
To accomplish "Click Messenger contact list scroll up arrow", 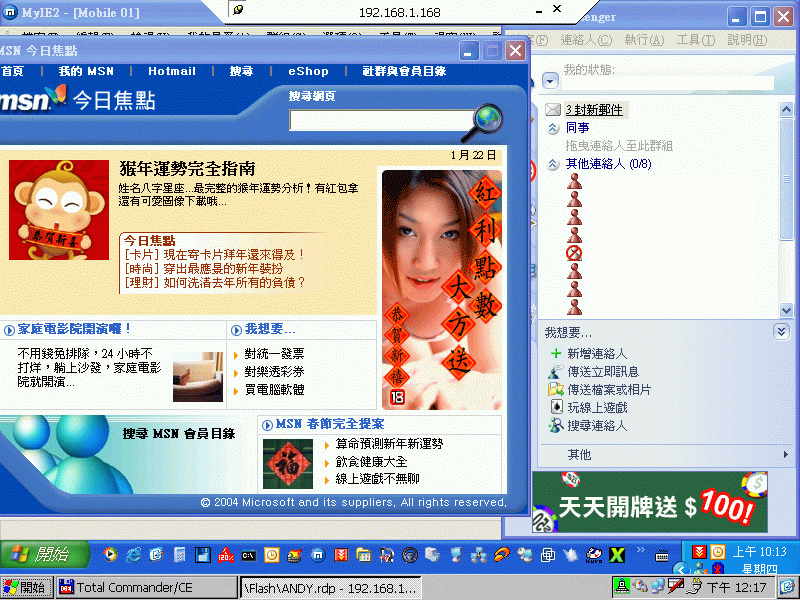I will (786, 109).
